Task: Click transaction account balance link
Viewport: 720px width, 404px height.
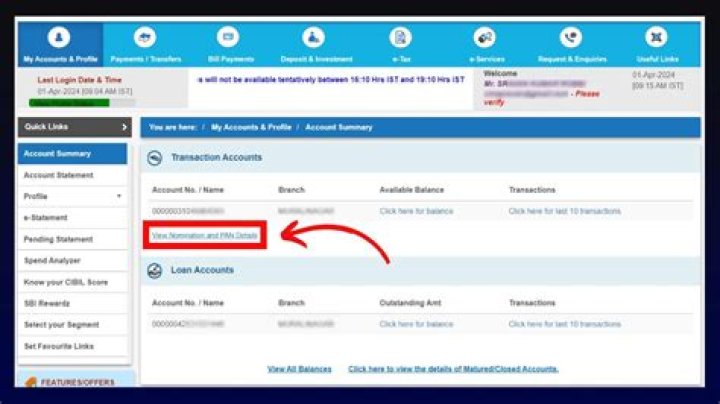Action: click(416, 211)
